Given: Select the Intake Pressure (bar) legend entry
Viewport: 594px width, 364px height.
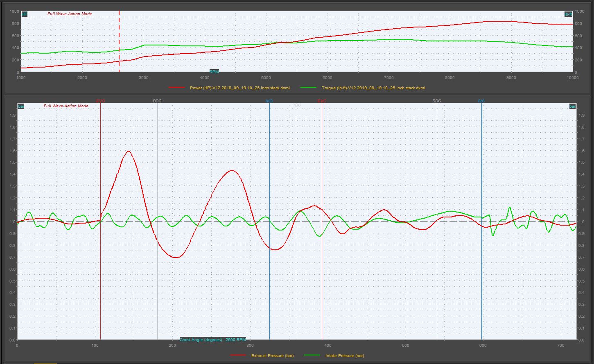Looking at the screenshot, I should (x=344, y=355).
